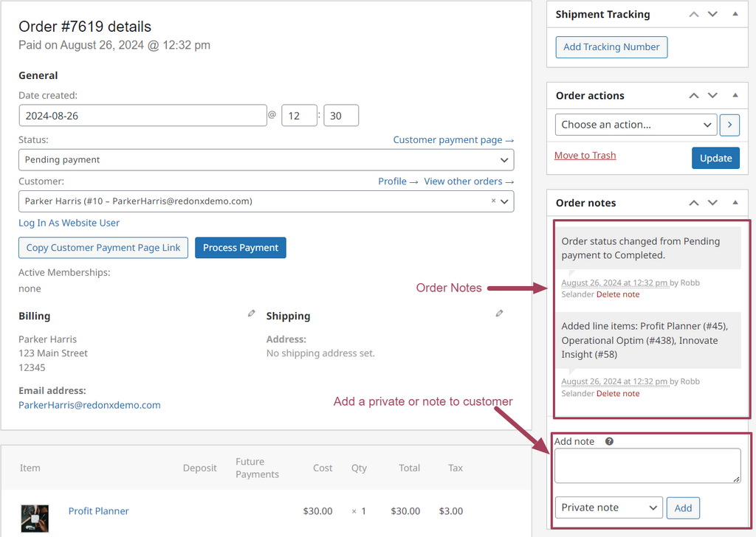The height and width of the screenshot is (537, 756).
Task: Move Order notes panel up
Action: 694,203
